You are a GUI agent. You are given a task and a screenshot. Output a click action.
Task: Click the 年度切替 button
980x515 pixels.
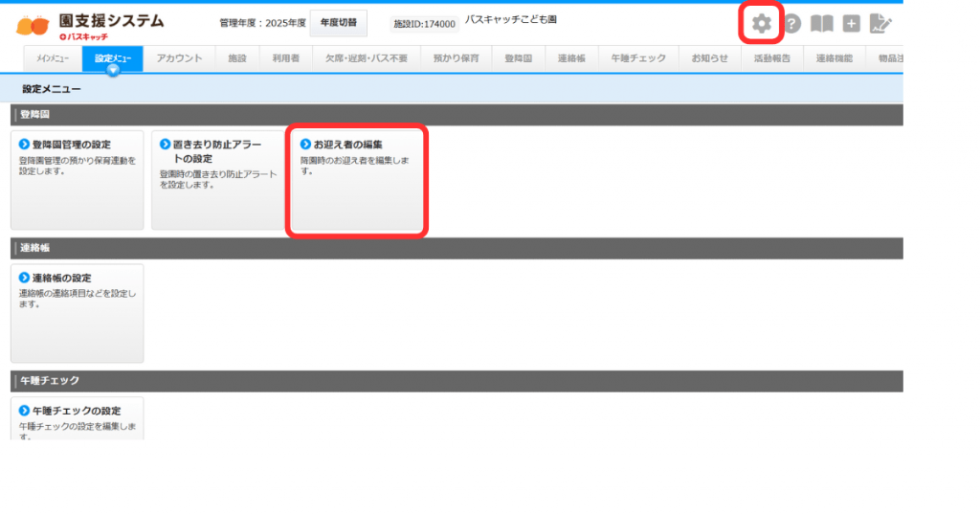(338, 22)
